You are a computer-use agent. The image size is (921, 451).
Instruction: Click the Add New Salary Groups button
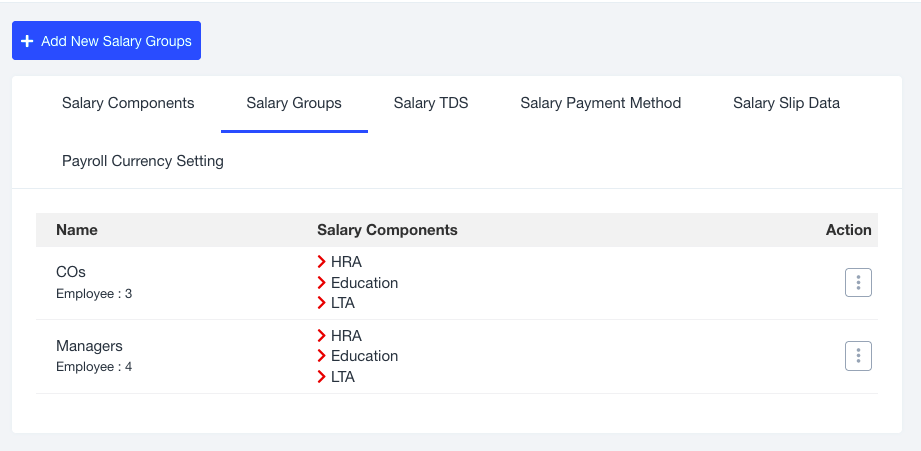click(106, 41)
